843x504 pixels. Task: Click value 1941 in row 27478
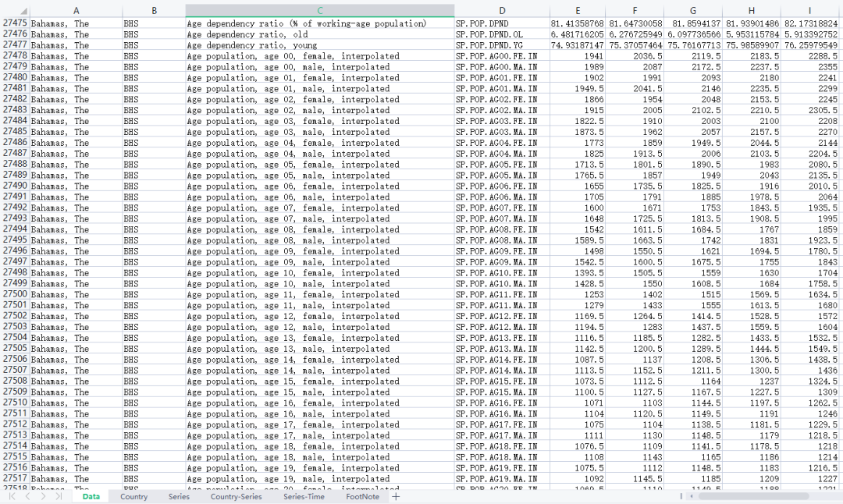tap(578, 56)
